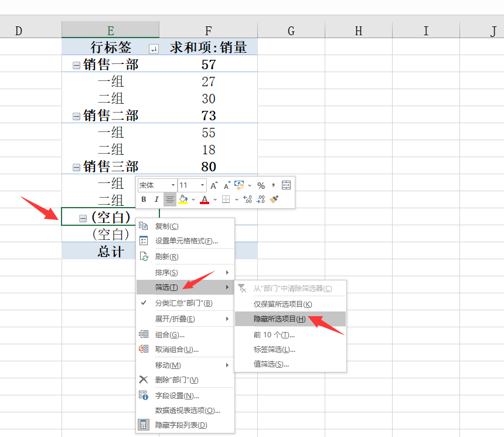
Task: Select 仅保留所选项目(K) in submenu
Action: (290, 304)
